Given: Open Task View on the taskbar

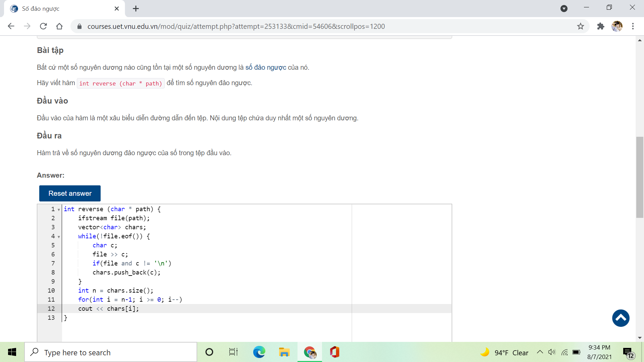Looking at the screenshot, I should tap(233, 352).
